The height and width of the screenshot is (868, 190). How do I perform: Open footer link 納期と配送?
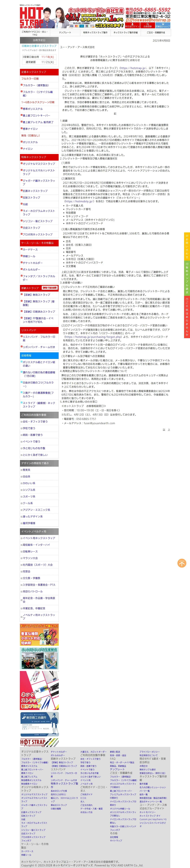click(x=115, y=752)
